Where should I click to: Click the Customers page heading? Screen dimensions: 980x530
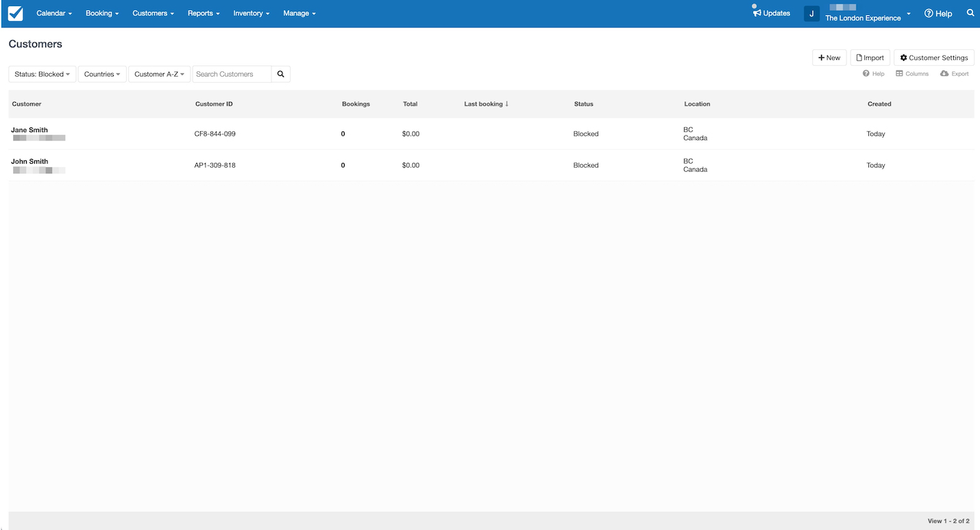[36, 44]
